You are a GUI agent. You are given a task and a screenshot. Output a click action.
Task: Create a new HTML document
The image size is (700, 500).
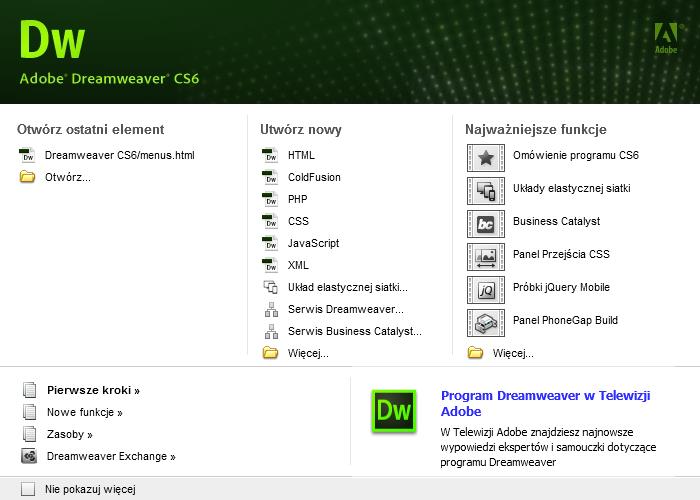tap(301, 155)
